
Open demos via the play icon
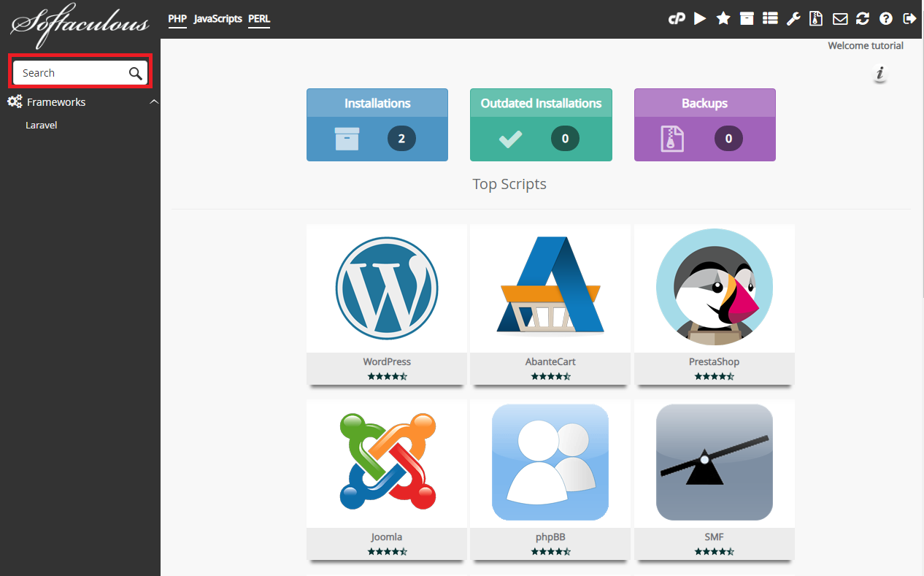[x=700, y=19]
